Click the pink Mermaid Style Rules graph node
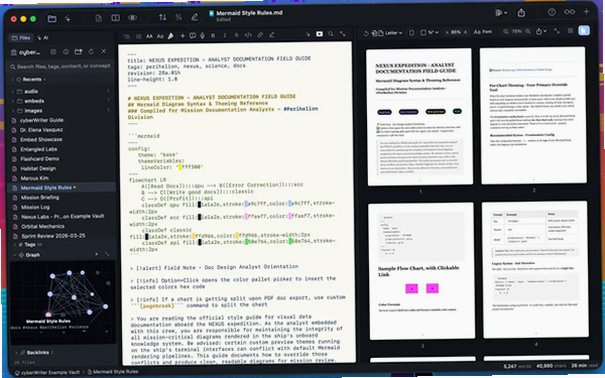The width and height of the screenshot is (605, 378). tap(49, 315)
